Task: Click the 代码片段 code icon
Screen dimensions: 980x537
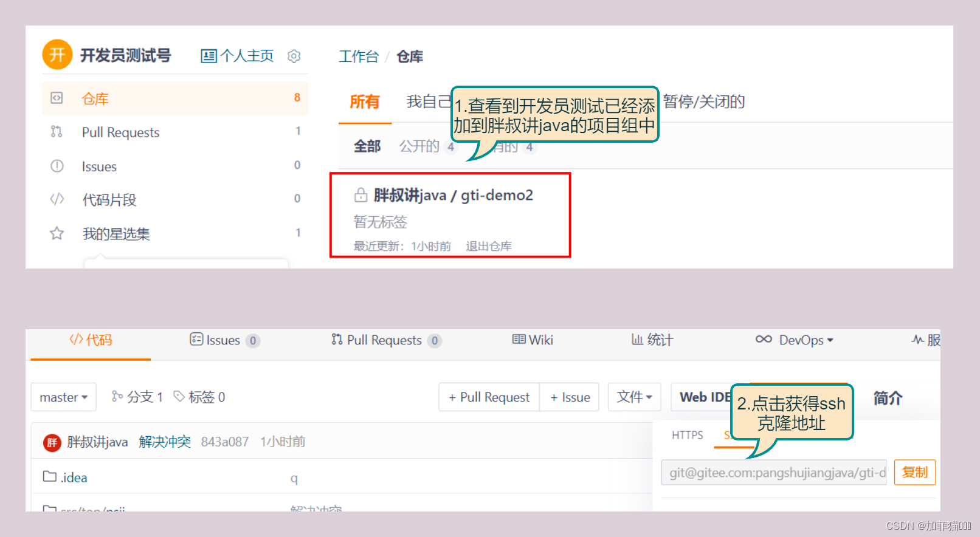Action: 57,199
